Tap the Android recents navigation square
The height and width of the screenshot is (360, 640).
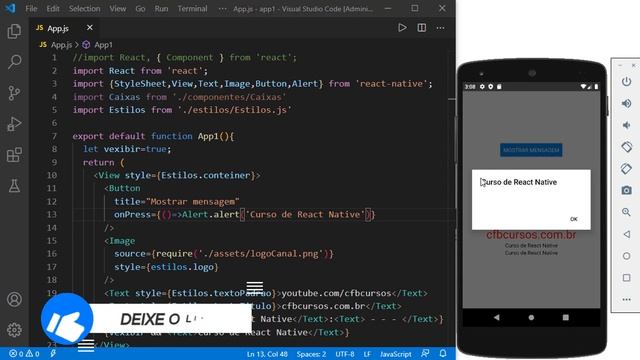coord(565,317)
